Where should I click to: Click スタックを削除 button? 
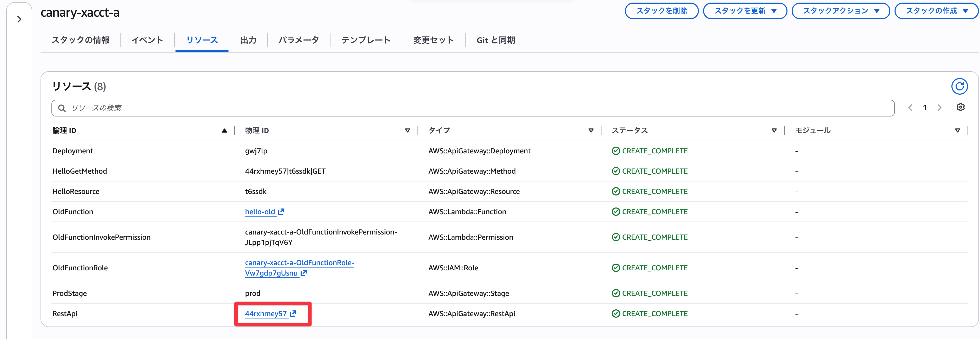coord(661,11)
